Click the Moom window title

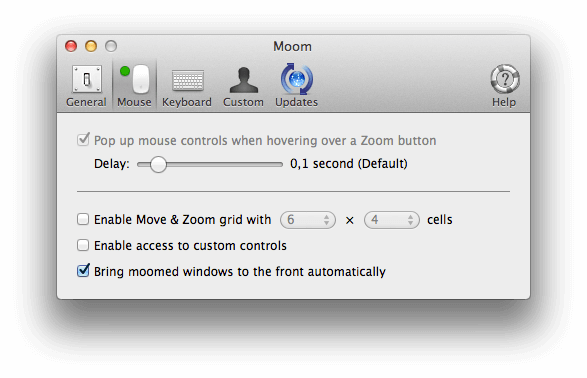click(x=292, y=46)
